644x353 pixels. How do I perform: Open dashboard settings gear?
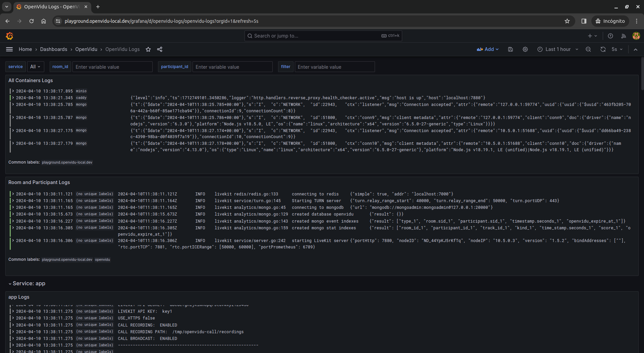coord(525,49)
